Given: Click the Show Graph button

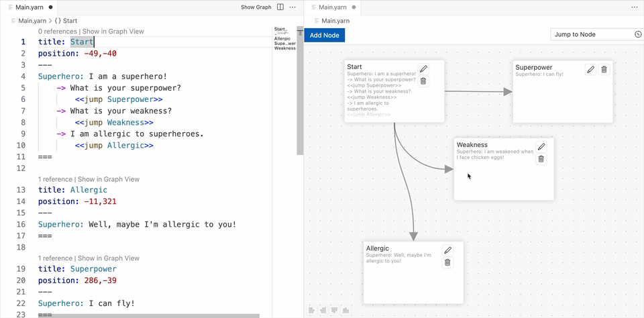Looking at the screenshot, I should [256, 7].
